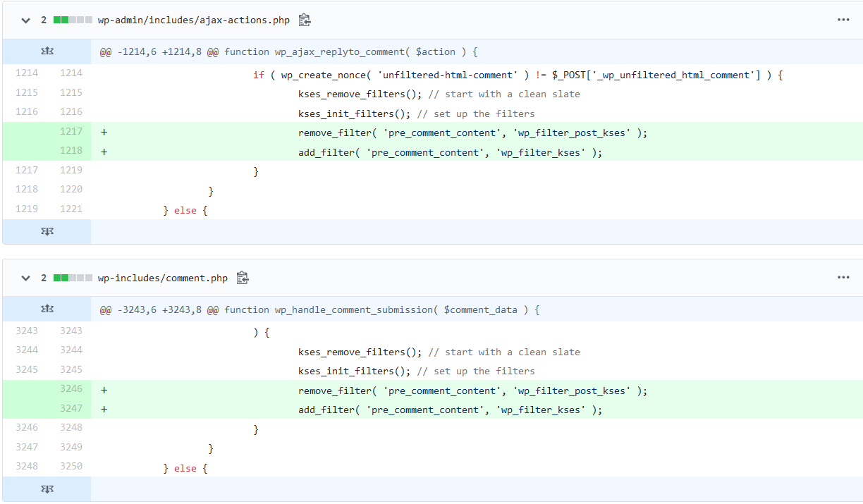This screenshot has width=863, height=504.
Task: Click new line number 3250
Action: [71, 466]
